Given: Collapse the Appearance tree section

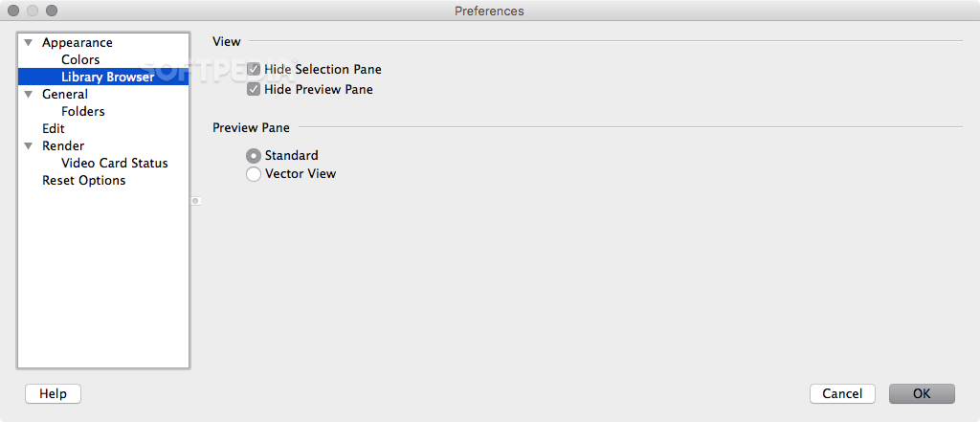Looking at the screenshot, I should (x=28, y=42).
